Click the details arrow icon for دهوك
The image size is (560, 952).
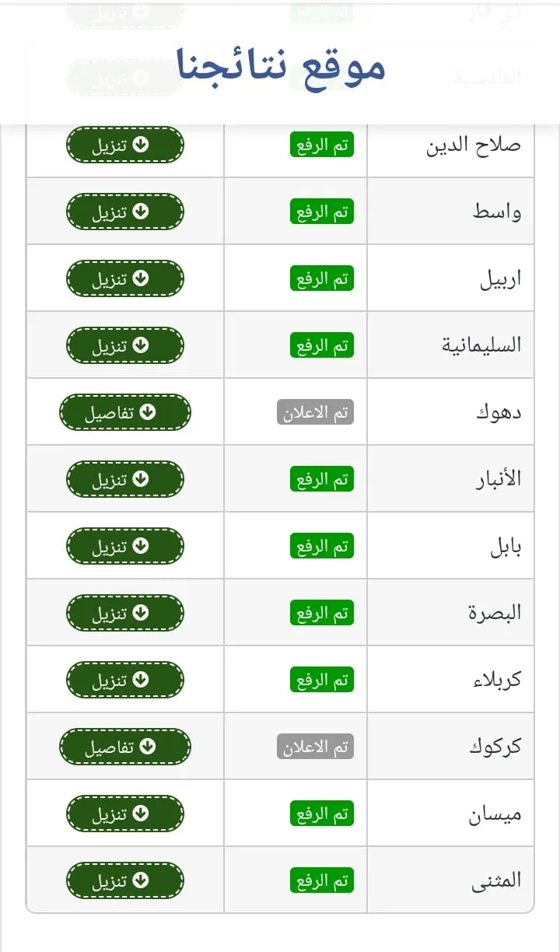point(148,412)
